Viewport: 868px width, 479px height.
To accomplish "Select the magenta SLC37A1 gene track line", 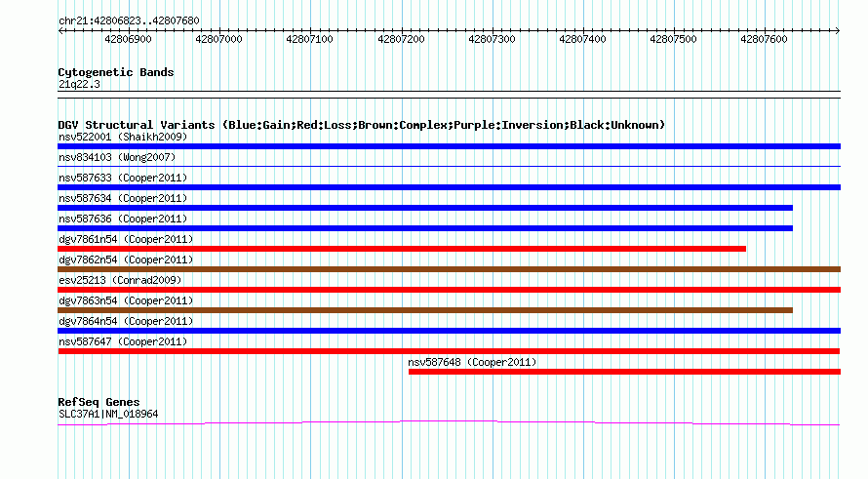I will (449, 423).
